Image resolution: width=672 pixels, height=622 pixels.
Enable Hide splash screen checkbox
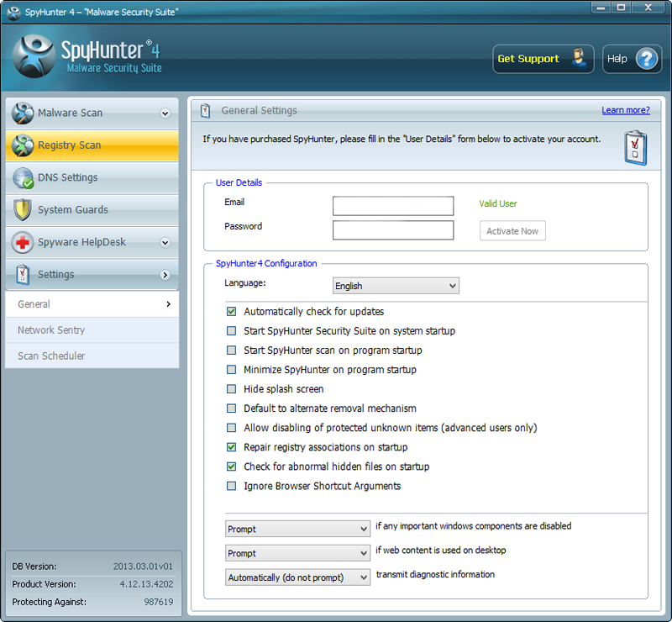tap(232, 389)
